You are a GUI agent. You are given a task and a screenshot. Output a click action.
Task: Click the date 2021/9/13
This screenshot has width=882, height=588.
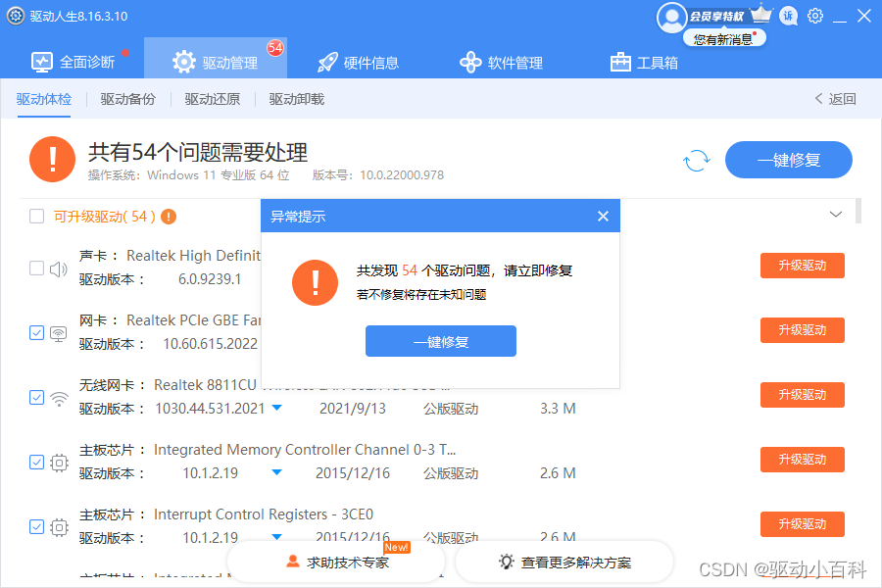coord(353,408)
